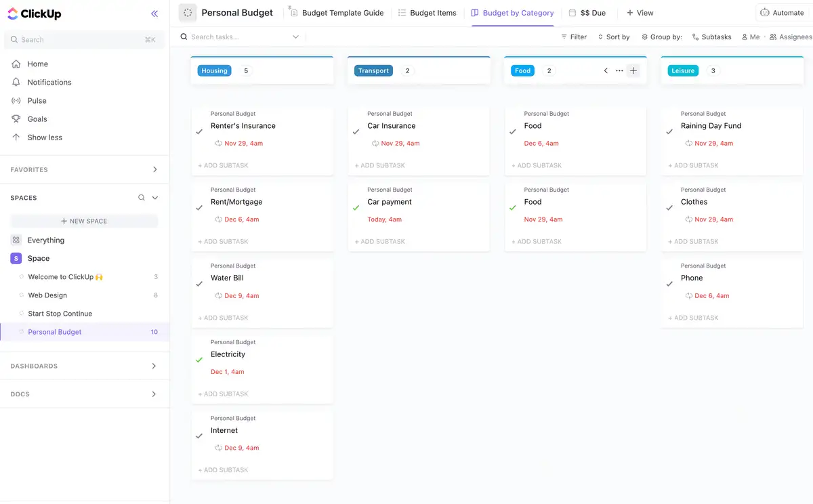The height and width of the screenshot is (504, 813).
Task: Click the New Space button
Action: coord(84,221)
